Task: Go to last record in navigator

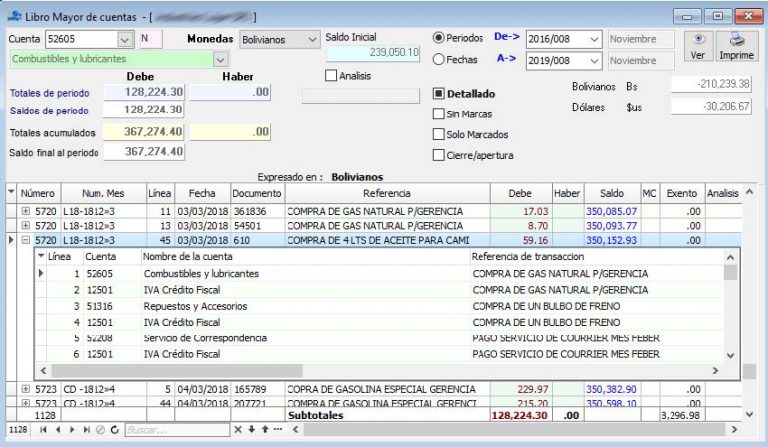Action: click(86, 429)
